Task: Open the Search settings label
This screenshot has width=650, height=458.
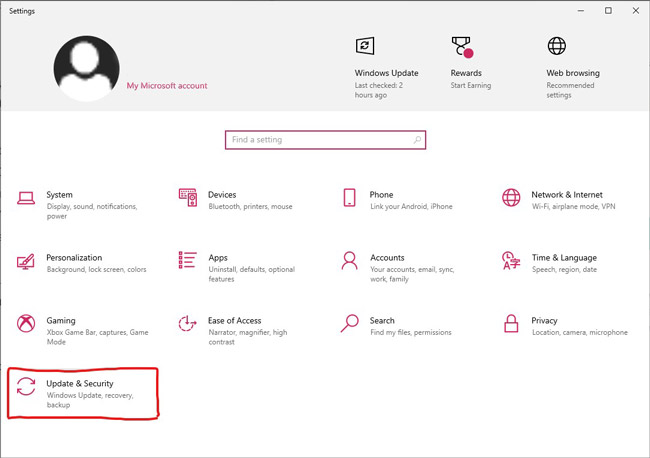Action: click(382, 321)
